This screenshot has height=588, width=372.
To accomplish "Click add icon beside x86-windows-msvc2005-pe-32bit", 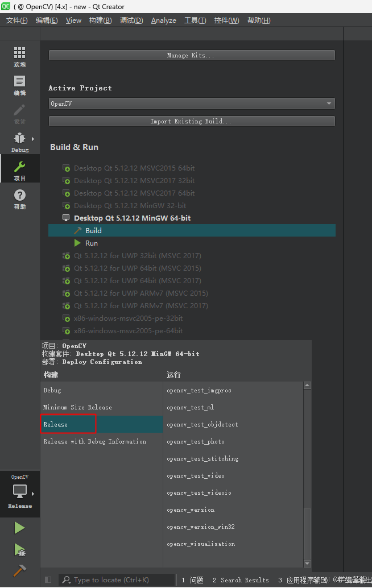I will pyautogui.click(x=66, y=318).
